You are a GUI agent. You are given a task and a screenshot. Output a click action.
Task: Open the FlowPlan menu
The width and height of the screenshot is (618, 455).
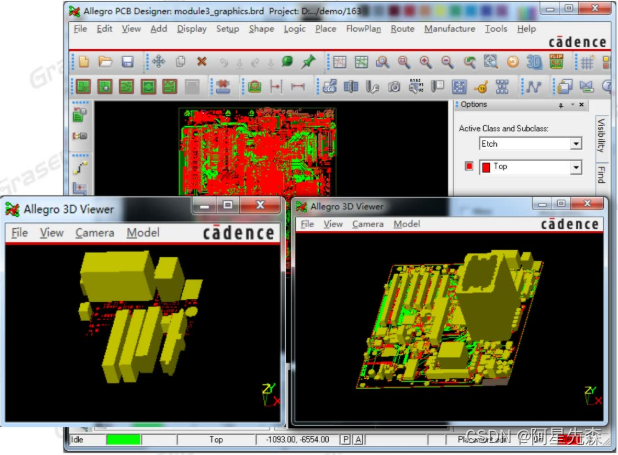(364, 29)
